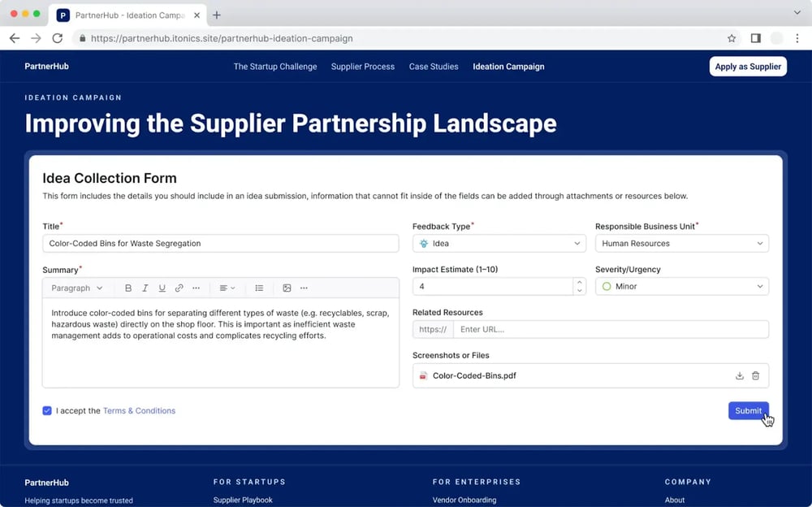
Task: Change the Severity/Urgency selection
Action: [681, 287]
